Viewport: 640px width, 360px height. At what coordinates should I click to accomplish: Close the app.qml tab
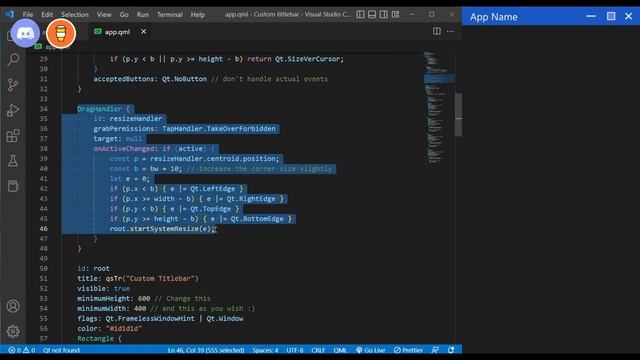(144, 31)
